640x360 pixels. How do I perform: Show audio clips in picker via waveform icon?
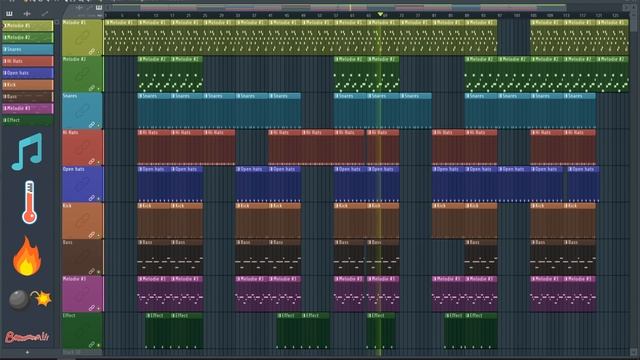(27, 13)
